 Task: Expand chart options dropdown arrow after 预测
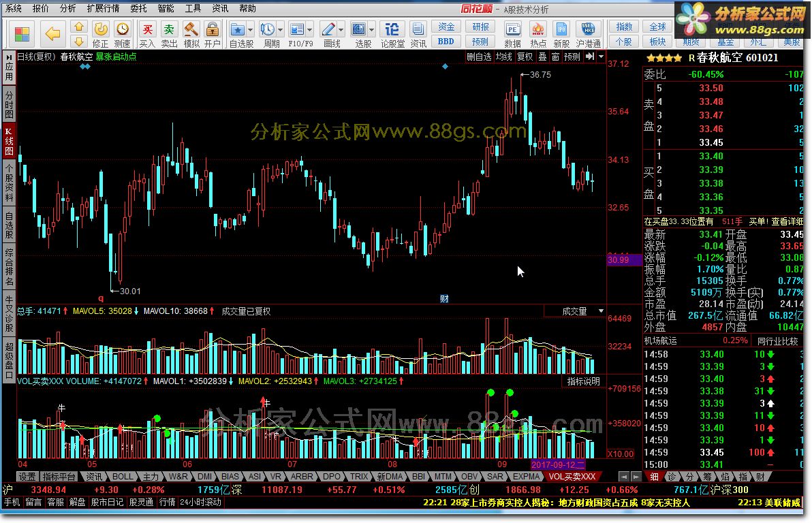coord(602,57)
